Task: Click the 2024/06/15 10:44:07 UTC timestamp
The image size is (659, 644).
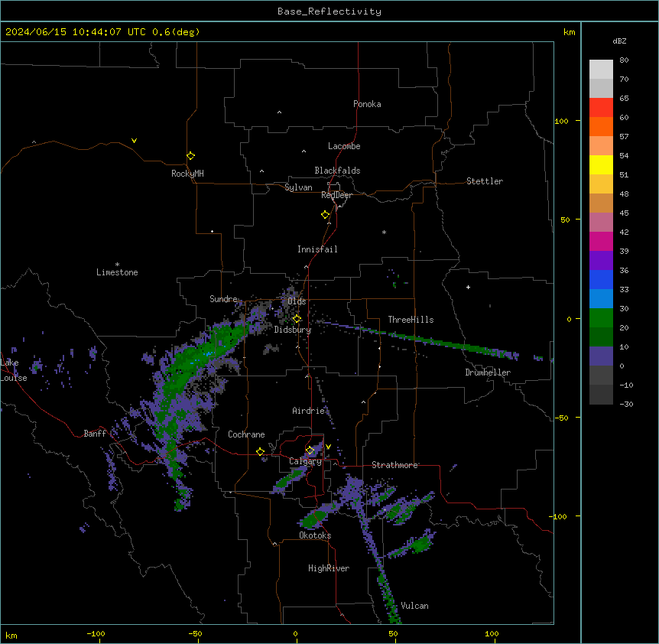Action: tap(76, 32)
